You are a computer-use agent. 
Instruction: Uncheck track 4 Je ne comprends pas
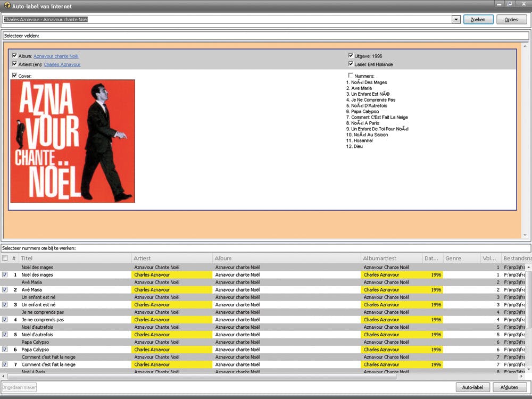5,319
